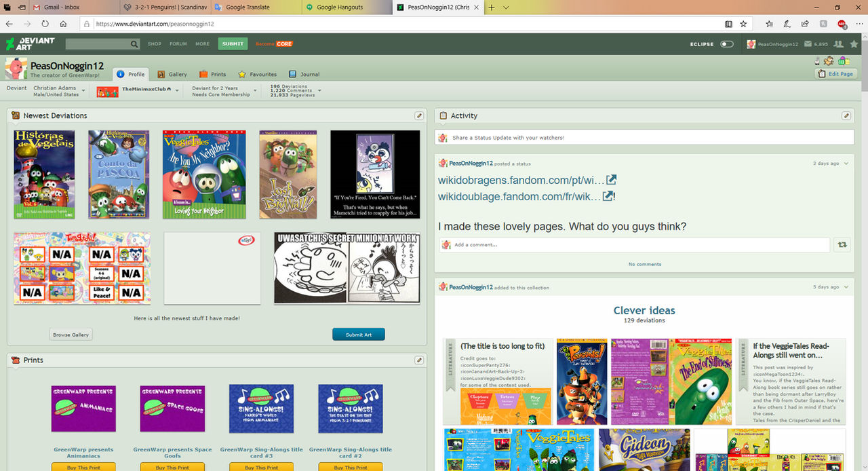The height and width of the screenshot is (471, 868).
Task: Click the Share a Status Update field
Action: point(644,137)
